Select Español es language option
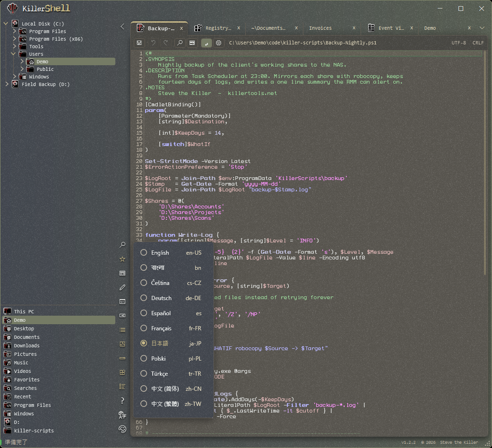The image size is (492, 448). (x=173, y=313)
